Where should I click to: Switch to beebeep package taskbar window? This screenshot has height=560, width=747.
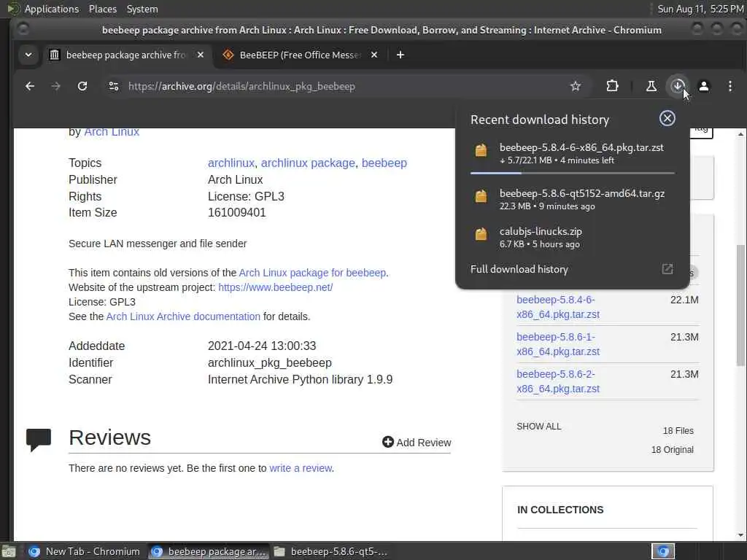(208, 551)
